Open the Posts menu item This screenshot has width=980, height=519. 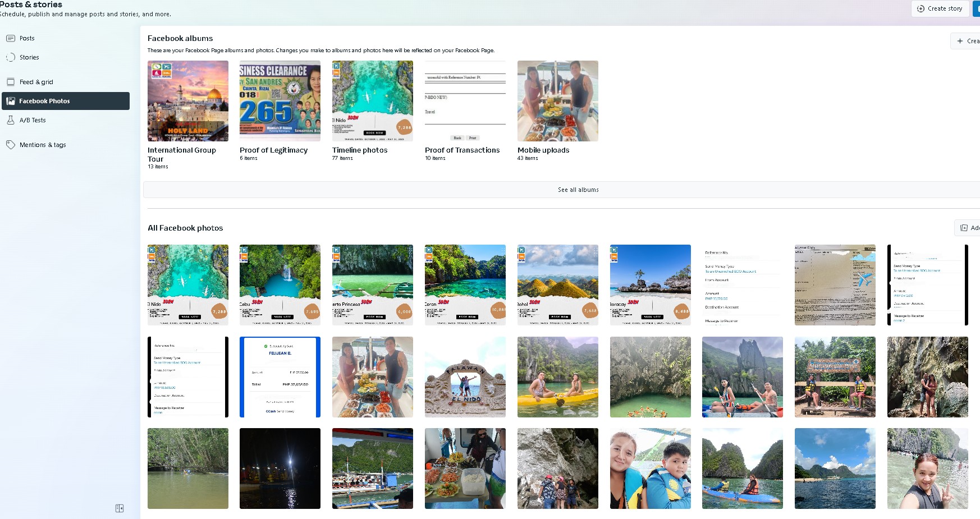coord(66,38)
